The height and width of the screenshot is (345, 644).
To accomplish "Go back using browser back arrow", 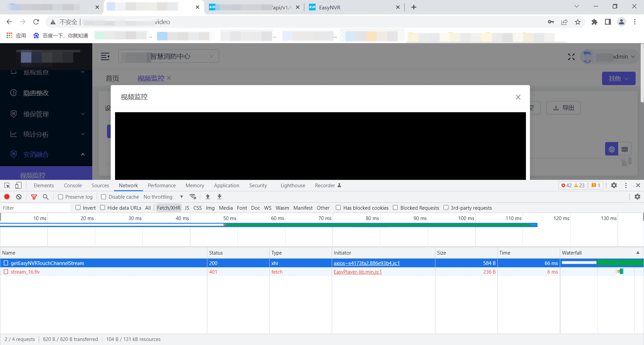I will (x=9, y=22).
